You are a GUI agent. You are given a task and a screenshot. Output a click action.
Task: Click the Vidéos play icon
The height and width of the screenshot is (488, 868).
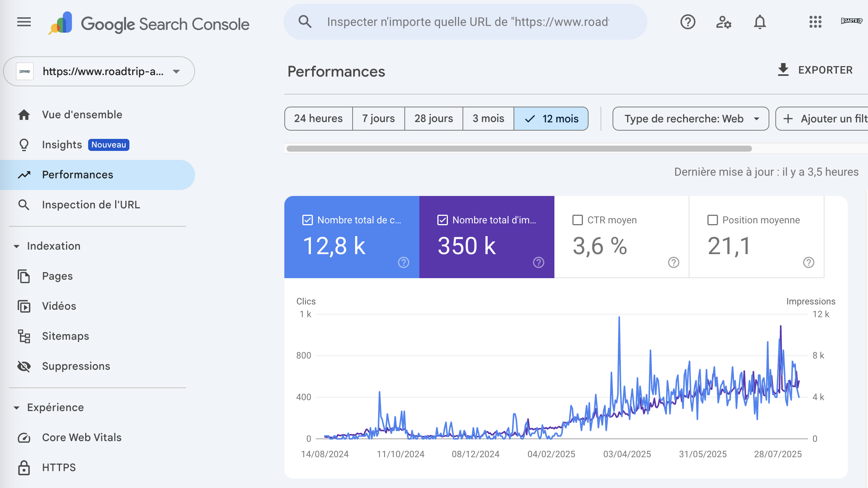coord(24,306)
